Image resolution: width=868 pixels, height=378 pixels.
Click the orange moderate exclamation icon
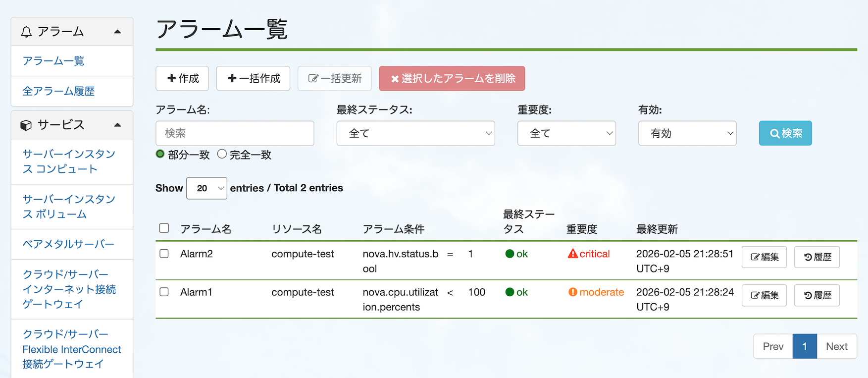pos(573,292)
